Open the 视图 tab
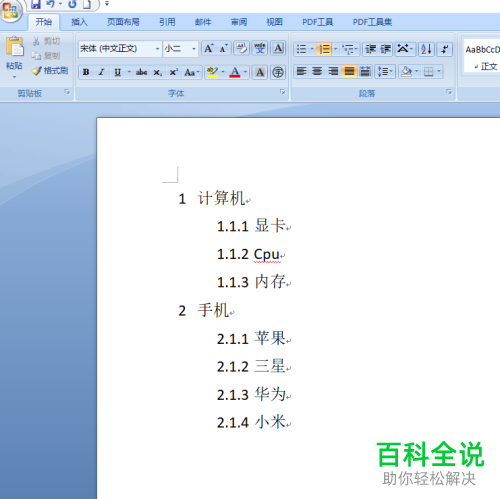This screenshot has height=499, width=500. (x=274, y=22)
